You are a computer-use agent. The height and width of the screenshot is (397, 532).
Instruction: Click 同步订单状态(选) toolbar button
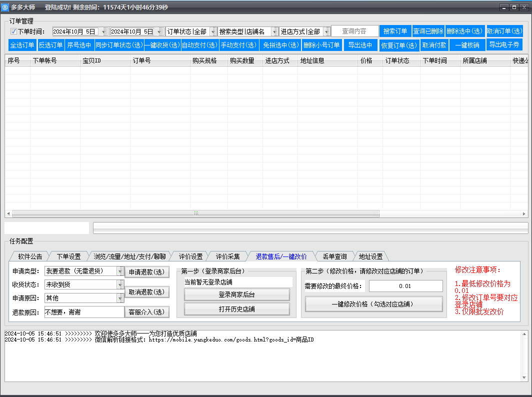pyautogui.click(x=119, y=45)
